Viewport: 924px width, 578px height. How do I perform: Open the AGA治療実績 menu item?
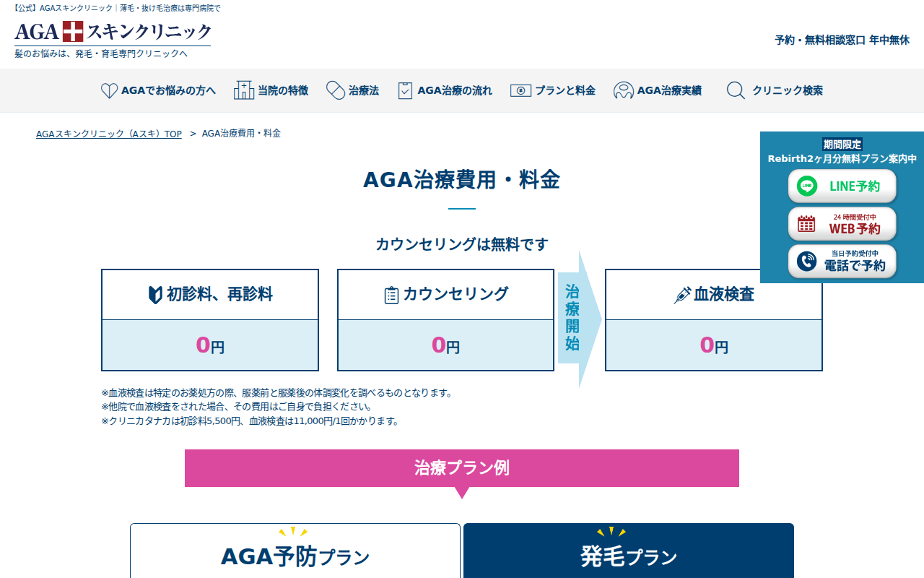click(x=658, y=90)
